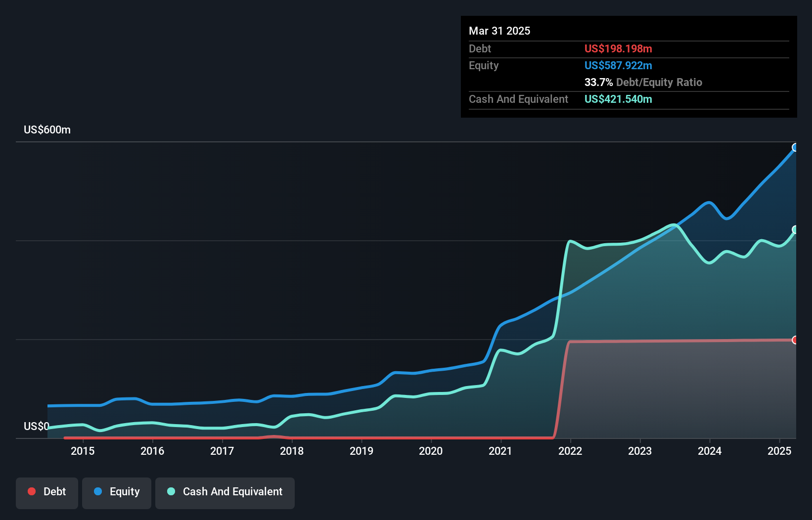
Task: Click the Mar 31 2025 tooltip date
Action: click(499, 31)
